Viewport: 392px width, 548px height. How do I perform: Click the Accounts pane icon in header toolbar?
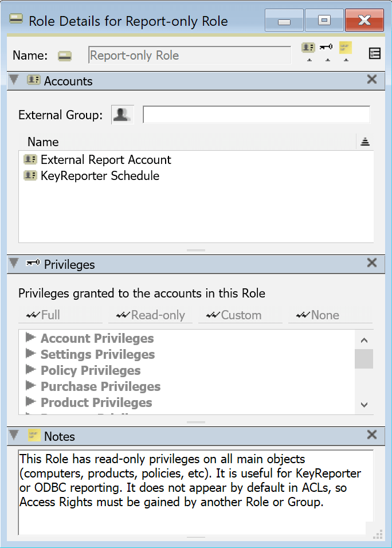(308, 48)
